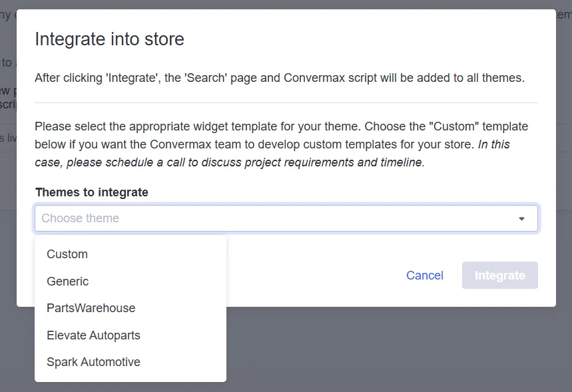This screenshot has width=572, height=392.
Task: Click the dimmed page area right of the dialog
Action: coord(564,200)
